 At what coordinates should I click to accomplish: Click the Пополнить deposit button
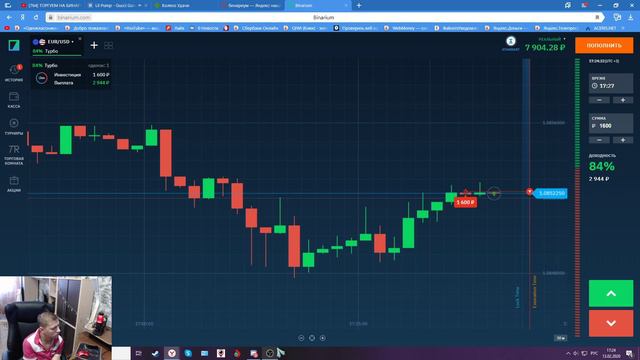click(604, 45)
